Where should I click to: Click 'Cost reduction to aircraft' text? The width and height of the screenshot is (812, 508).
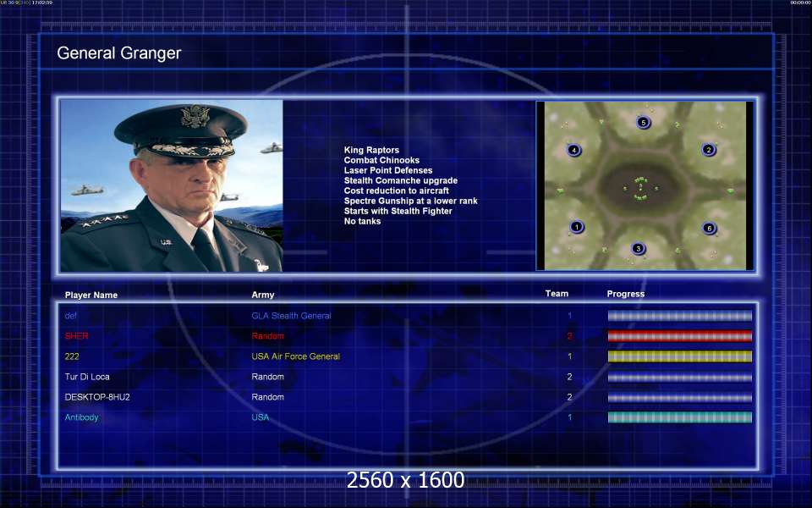tap(396, 190)
